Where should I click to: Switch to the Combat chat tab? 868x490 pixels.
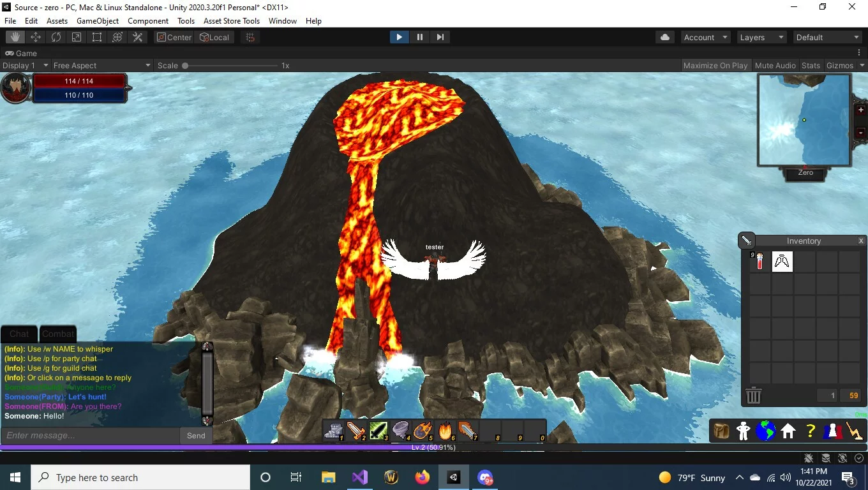click(59, 334)
